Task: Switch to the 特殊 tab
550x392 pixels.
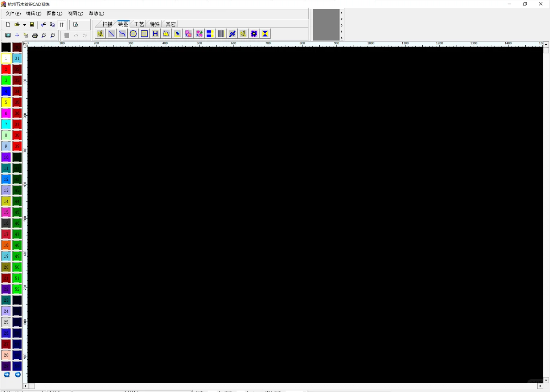Action: [155, 24]
